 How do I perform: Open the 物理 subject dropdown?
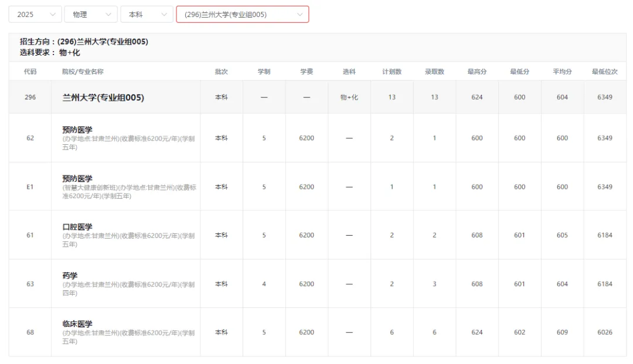pos(91,15)
